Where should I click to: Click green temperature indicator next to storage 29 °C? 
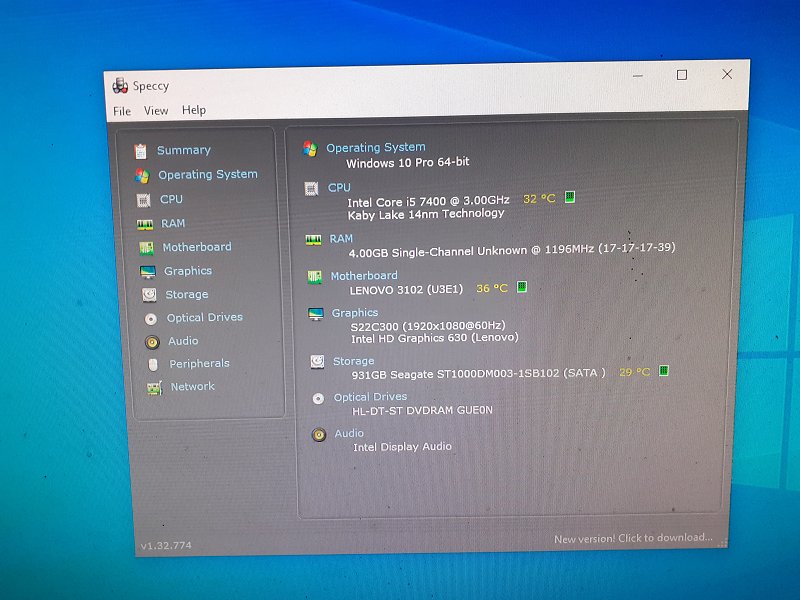pyautogui.click(x=663, y=370)
